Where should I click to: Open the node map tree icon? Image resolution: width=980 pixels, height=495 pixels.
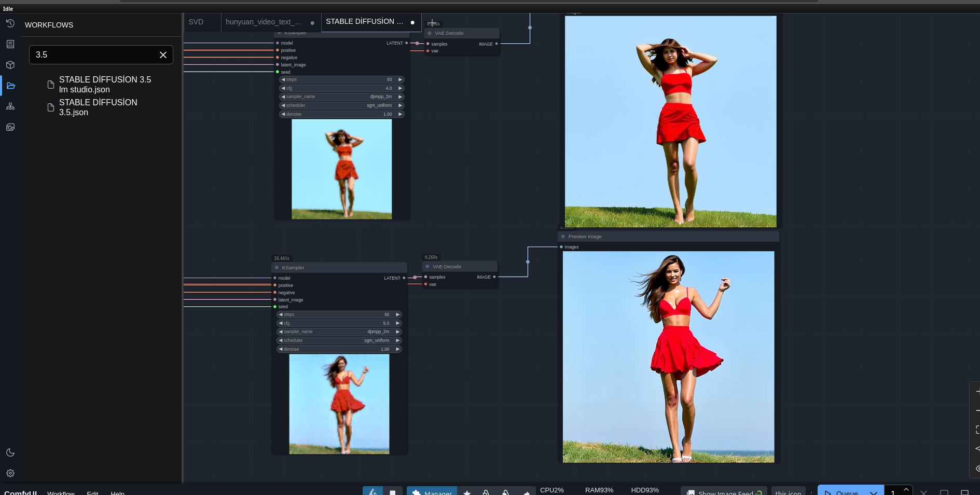(10, 106)
